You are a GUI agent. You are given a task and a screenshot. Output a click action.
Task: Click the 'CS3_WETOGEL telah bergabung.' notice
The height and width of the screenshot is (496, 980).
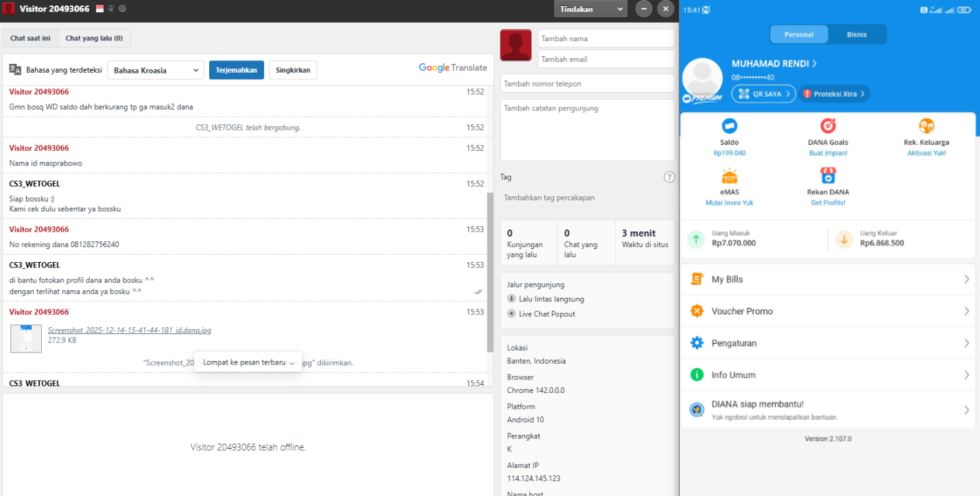click(248, 128)
